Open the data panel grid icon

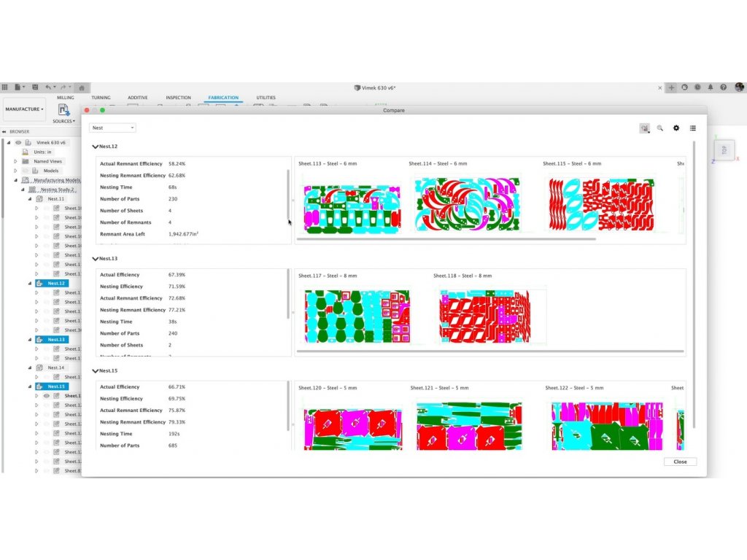5,87
